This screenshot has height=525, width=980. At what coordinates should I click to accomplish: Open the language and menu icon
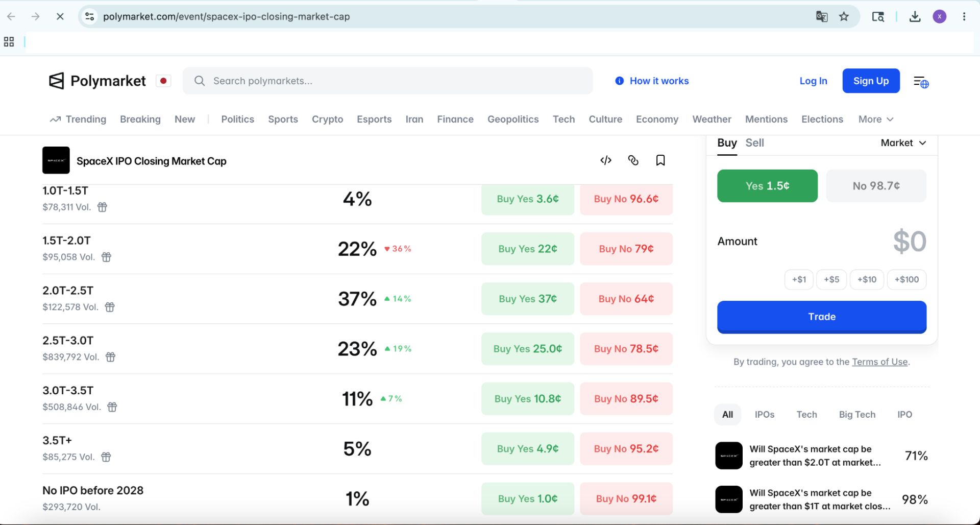coord(921,82)
